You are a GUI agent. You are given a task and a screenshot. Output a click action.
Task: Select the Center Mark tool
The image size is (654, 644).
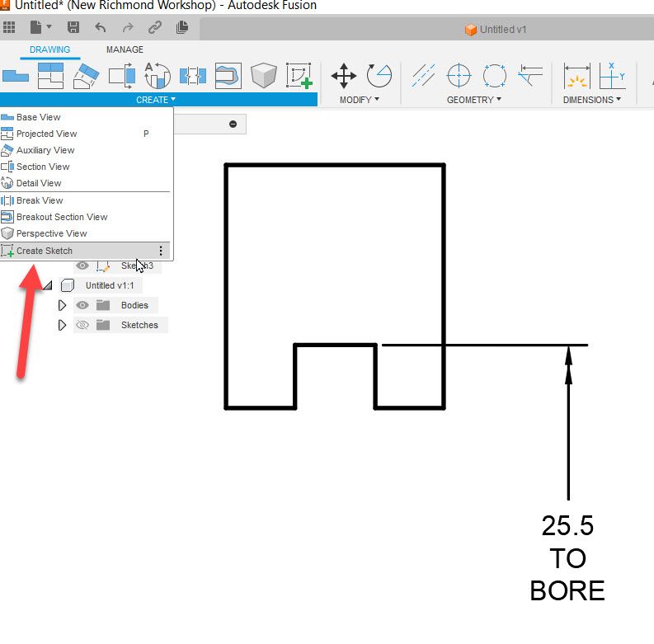pos(459,76)
